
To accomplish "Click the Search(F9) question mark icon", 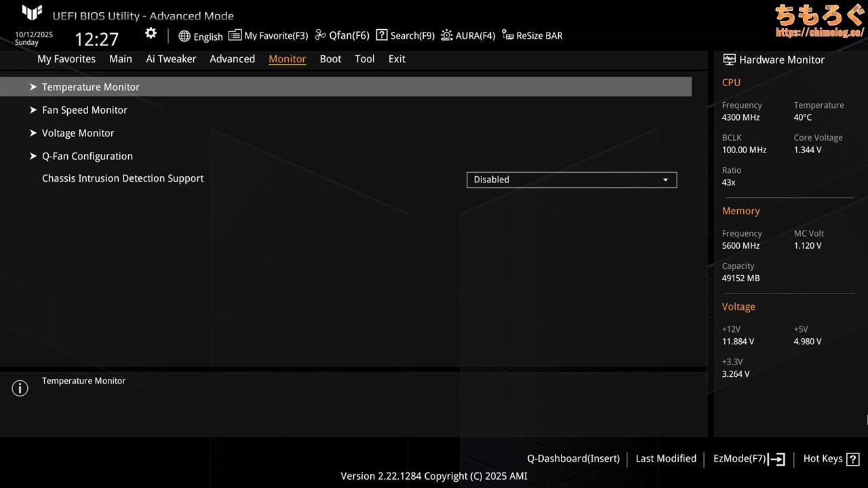I will (382, 35).
